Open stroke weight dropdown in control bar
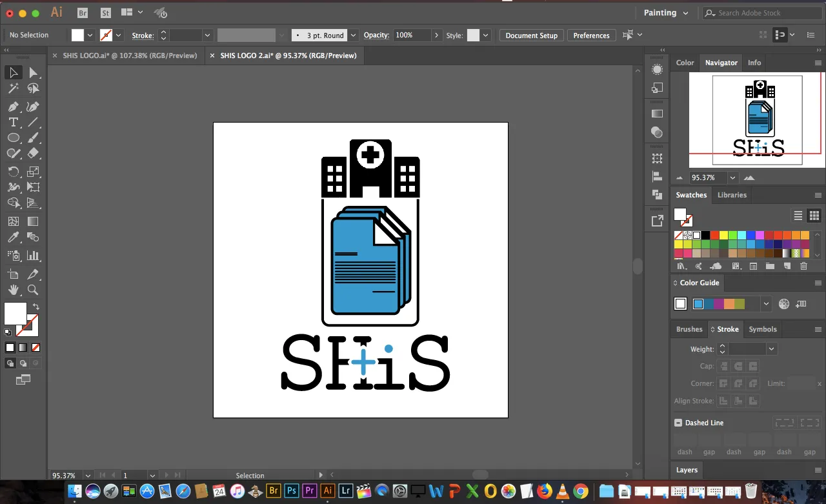The height and width of the screenshot is (504, 826). tap(207, 35)
